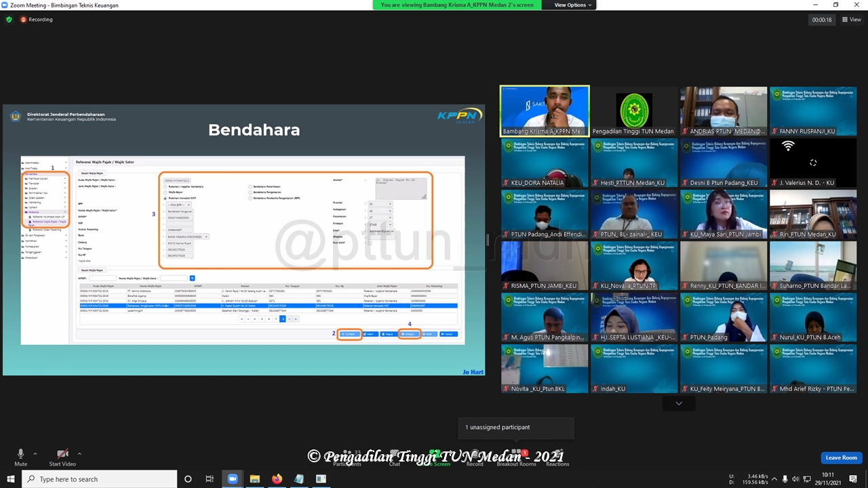868x488 pixels.
Task: Switch layout using the View button
Action: pos(851,20)
